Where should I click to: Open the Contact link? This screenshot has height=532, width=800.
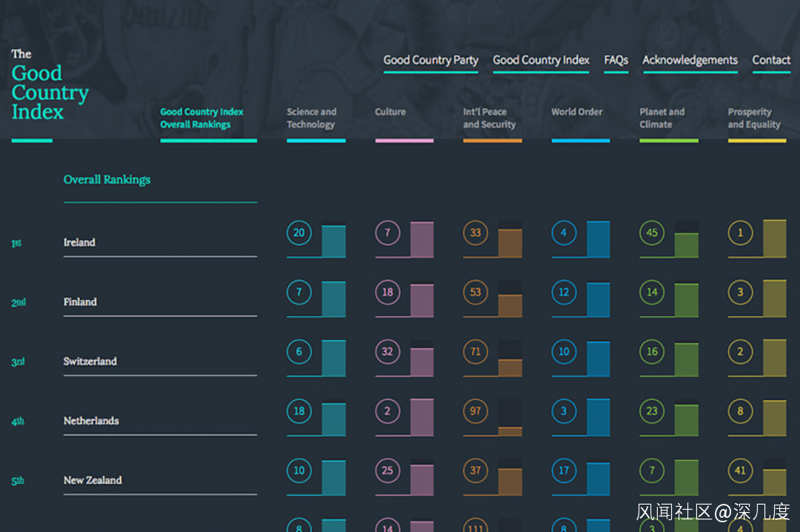771,60
